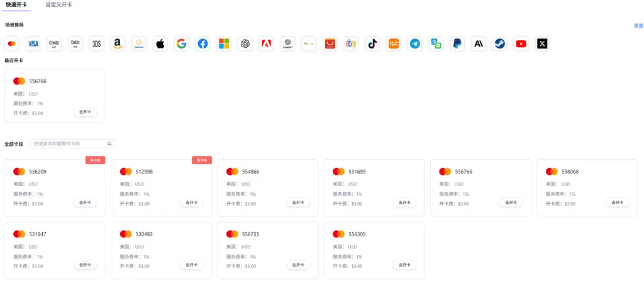644x292 pixels.
Task: Choose the Credit card scenario icon
Action: (54, 43)
